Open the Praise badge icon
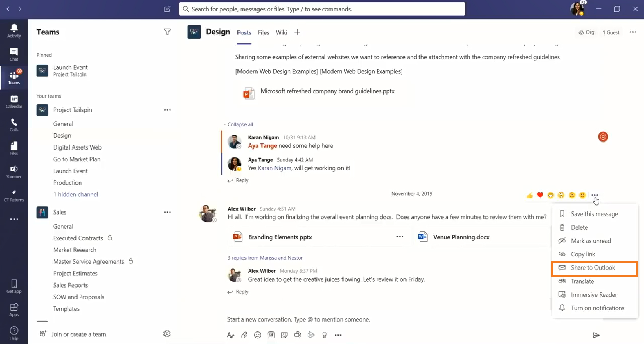 [325, 335]
